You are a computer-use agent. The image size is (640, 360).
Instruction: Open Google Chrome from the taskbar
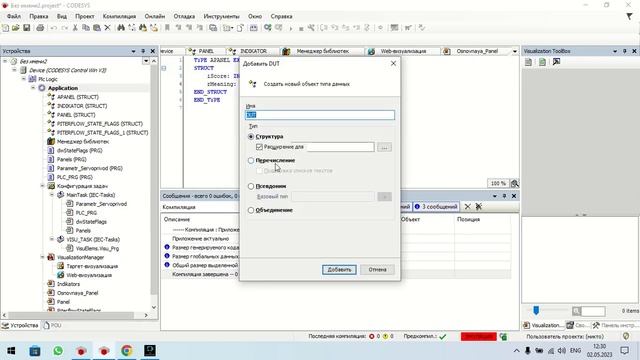tap(127, 351)
